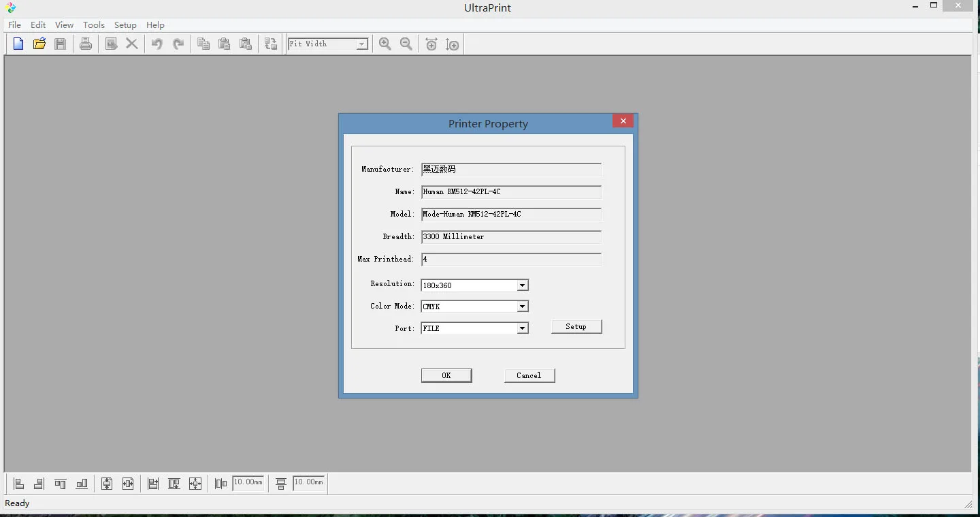Open the Fit Width zoom dropdown
Viewport: 980px width, 517px height.
click(x=362, y=44)
